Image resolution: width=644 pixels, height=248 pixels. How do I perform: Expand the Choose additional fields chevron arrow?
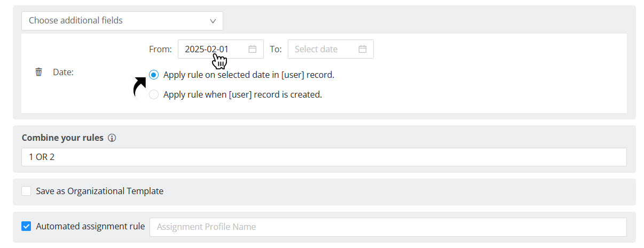coord(213,21)
